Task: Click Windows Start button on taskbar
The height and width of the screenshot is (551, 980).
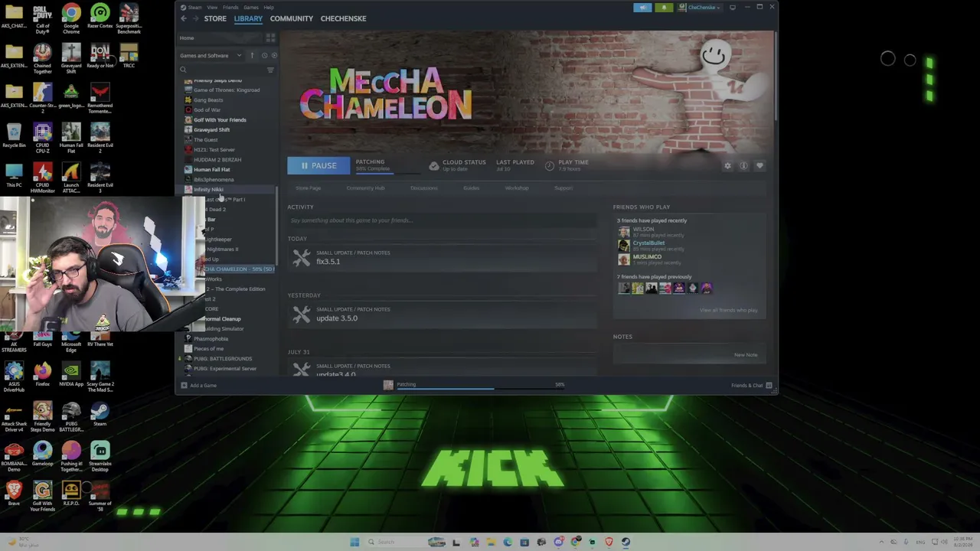Action: tap(354, 542)
